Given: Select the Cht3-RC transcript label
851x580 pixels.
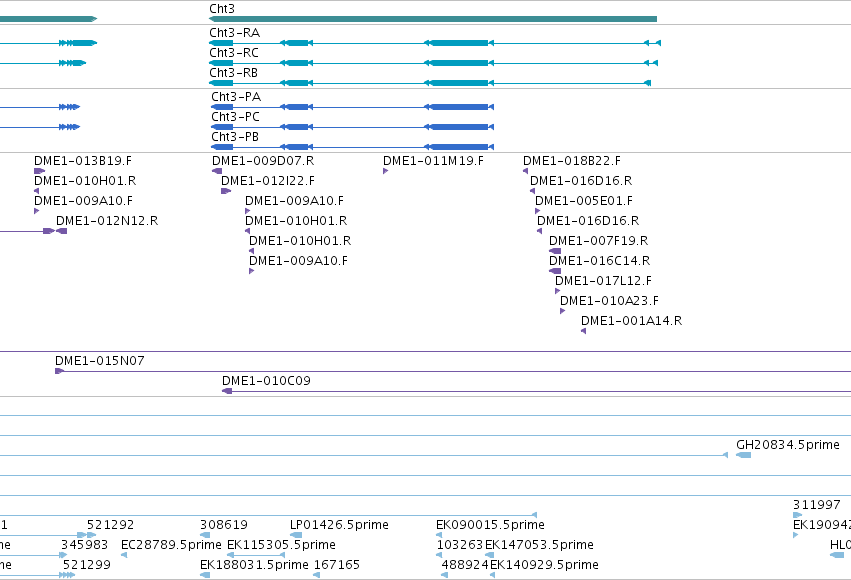Looking at the screenshot, I should click(234, 53).
